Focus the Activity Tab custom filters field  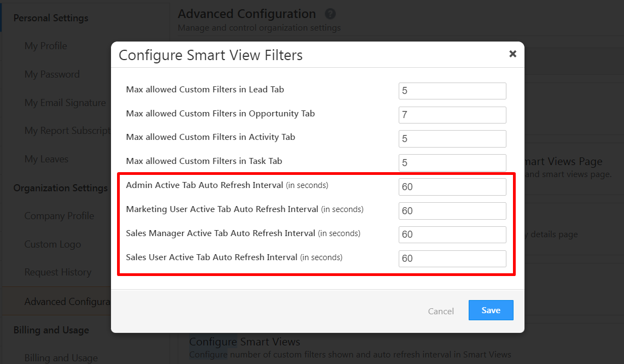click(x=452, y=139)
